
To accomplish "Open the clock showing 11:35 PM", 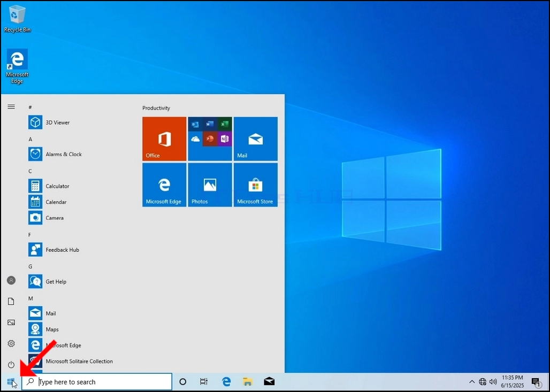I will pyautogui.click(x=513, y=382).
